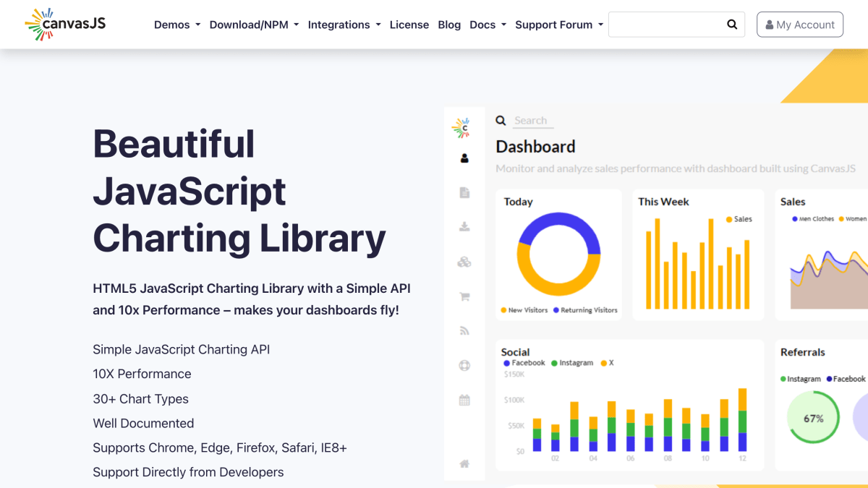The width and height of the screenshot is (868, 488).
Task: Click the home icon in dashboard sidebar
Action: [x=464, y=463]
